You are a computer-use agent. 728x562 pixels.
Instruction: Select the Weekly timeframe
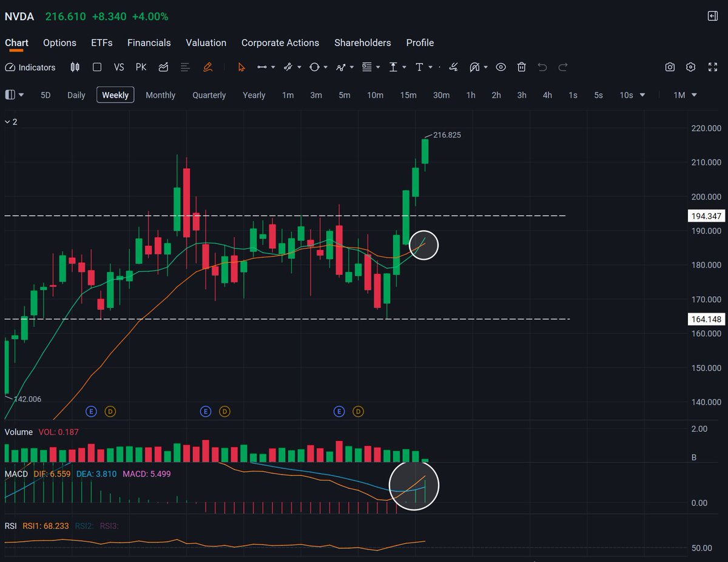(x=115, y=95)
